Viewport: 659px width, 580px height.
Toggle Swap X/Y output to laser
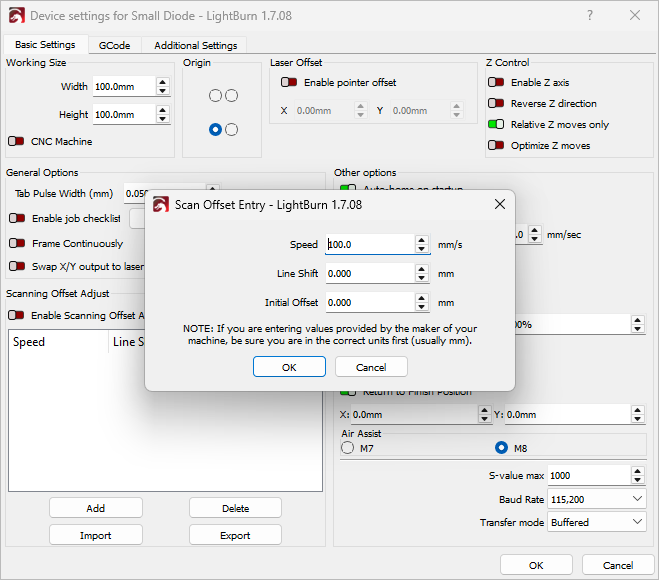[17, 266]
